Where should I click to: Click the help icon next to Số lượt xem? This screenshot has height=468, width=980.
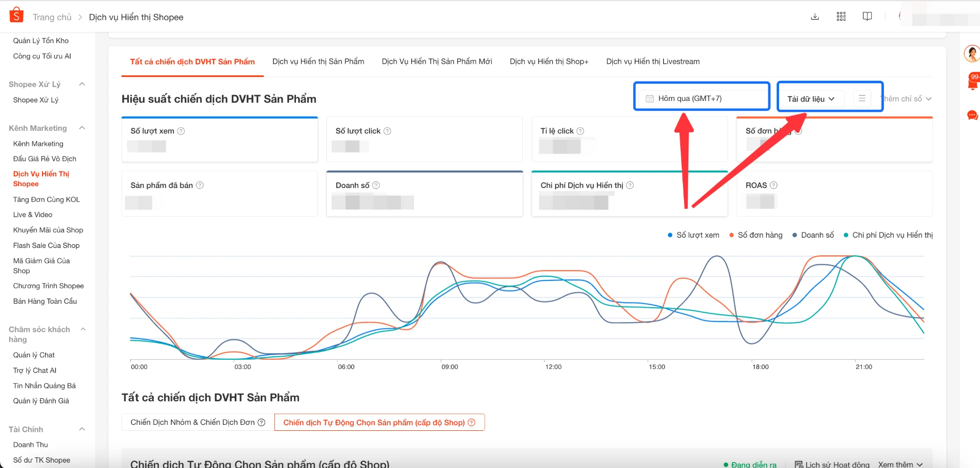point(181,131)
